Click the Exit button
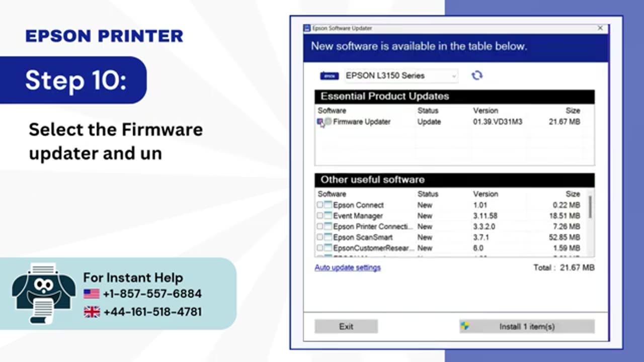The width and height of the screenshot is (644, 362). [x=346, y=326]
